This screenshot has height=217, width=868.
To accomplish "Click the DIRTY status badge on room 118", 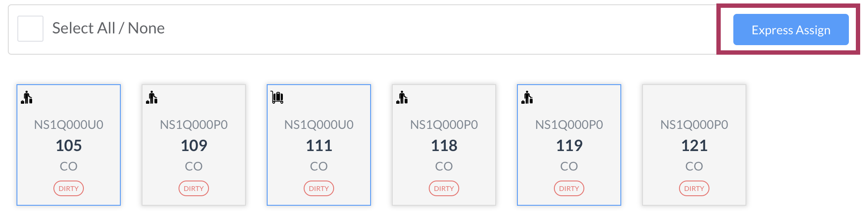I will point(444,188).
